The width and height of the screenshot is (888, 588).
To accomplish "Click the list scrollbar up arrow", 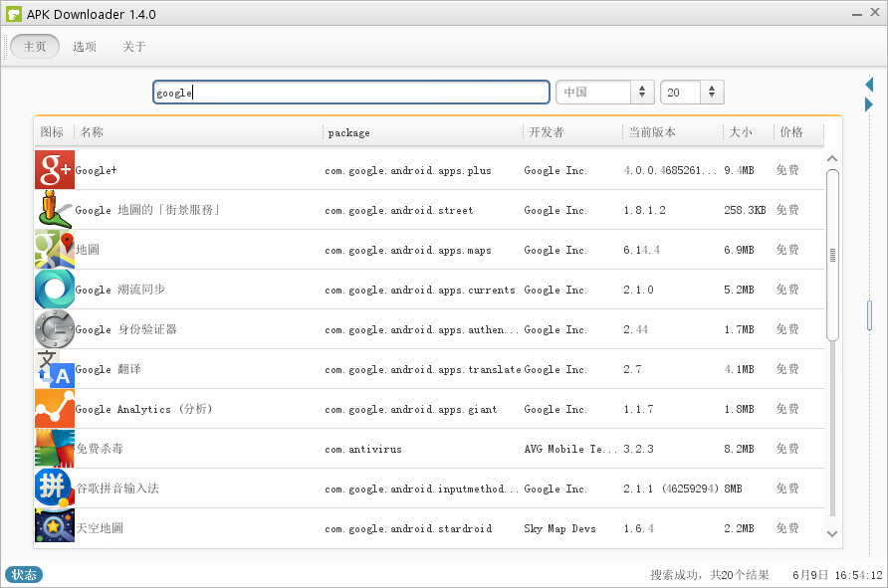I will (832, 158).
